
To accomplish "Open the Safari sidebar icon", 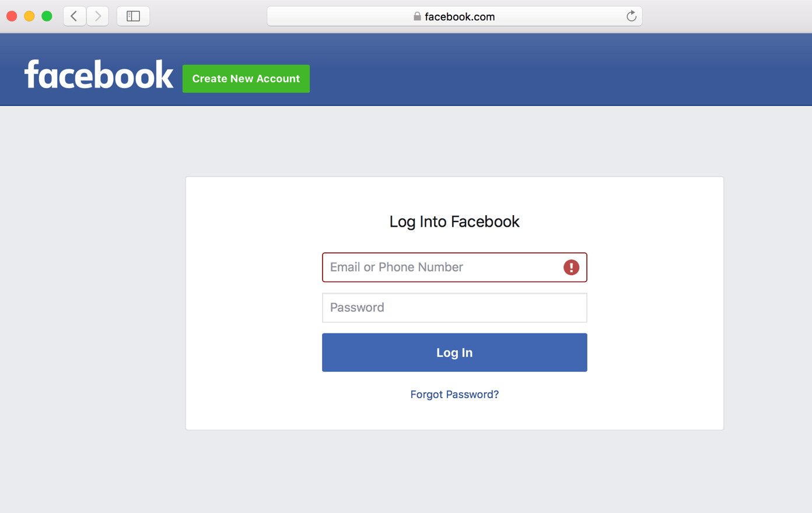I will [133, 16].
